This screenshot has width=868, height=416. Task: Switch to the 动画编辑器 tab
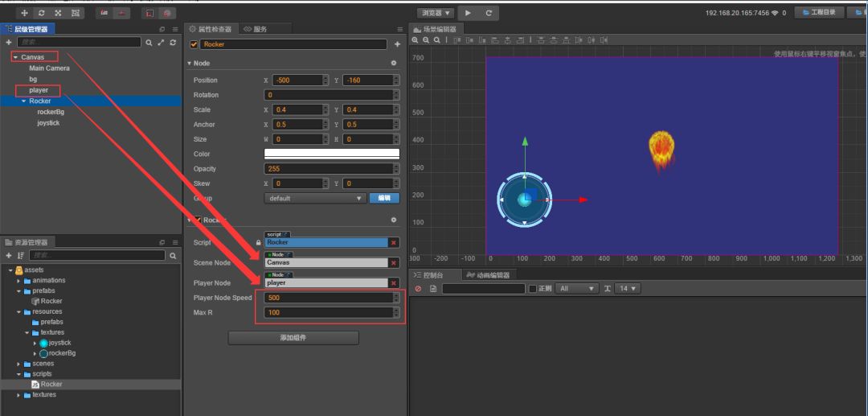click(x=489, y=274)
